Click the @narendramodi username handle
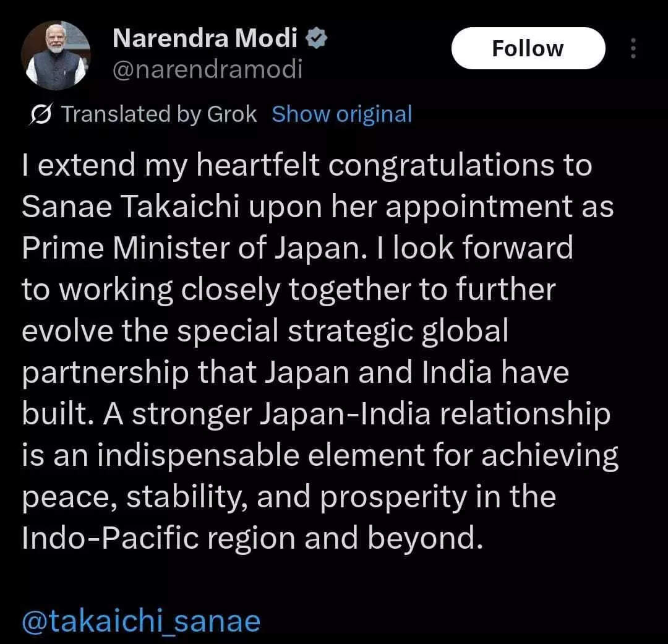668x644 pixels. click(x=207, y=70)
